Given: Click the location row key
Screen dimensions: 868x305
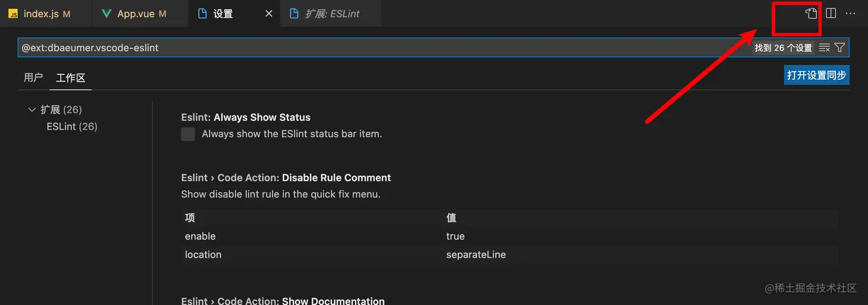Looking at the screenshot, I should [x=203, y=254].
